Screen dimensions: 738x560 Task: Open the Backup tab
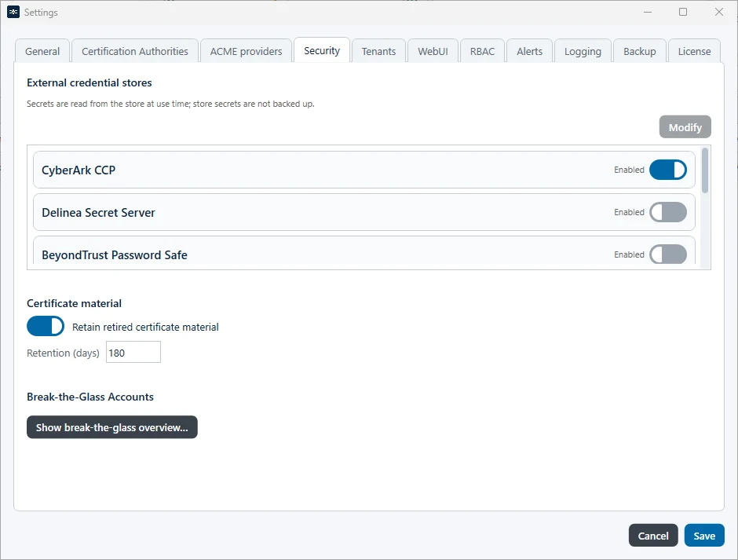click(639, 51)
